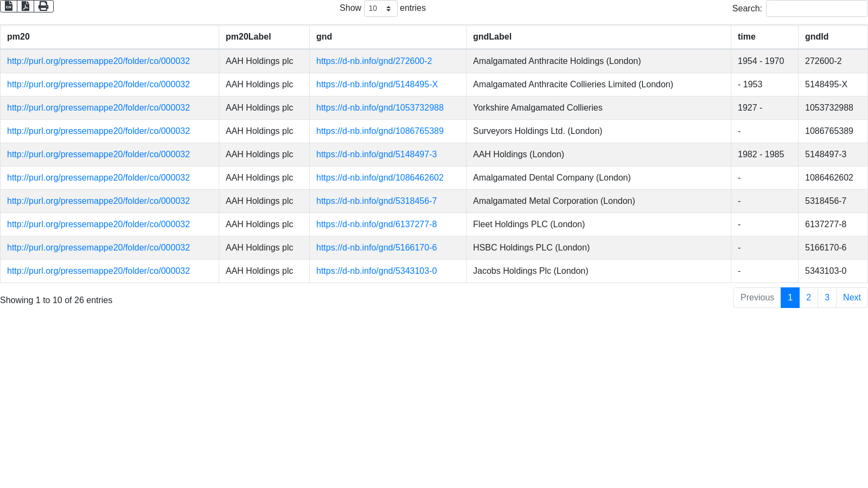Open pm20 folder link in Surveyors Holdings row
This screenshot has width=868, height=488.
coord(98,131)
